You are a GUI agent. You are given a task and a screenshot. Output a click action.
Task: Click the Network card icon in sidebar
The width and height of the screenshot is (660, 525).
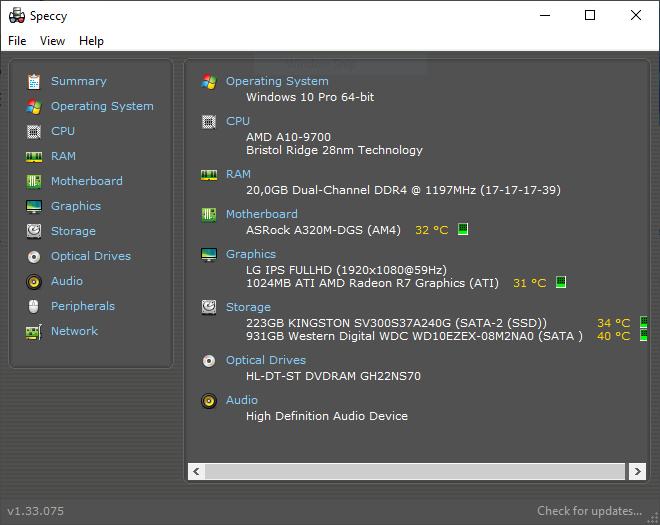[x=34, y=332]
